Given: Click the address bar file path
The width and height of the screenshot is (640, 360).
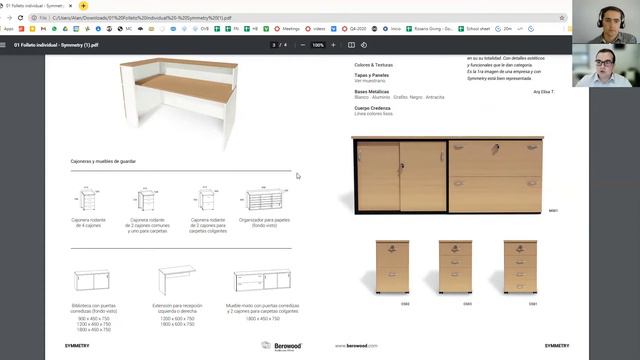Looking at the screenshot, I should tap(142, 18).
